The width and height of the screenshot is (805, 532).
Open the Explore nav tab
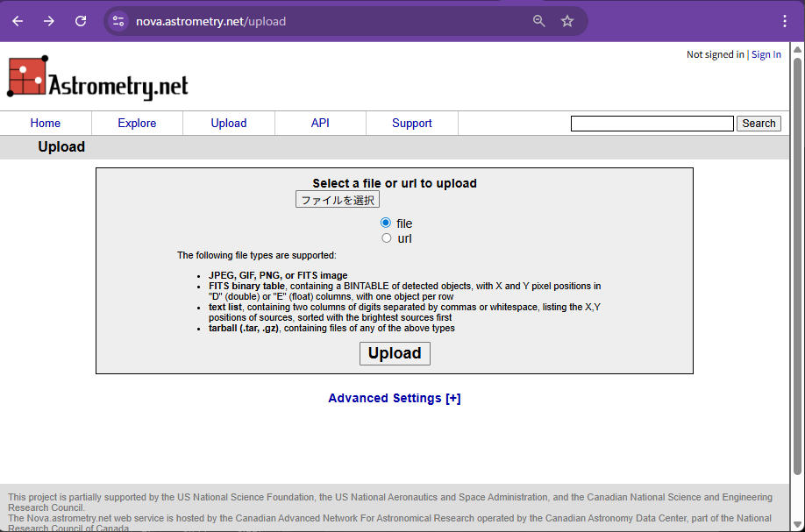tap(137, 123)
